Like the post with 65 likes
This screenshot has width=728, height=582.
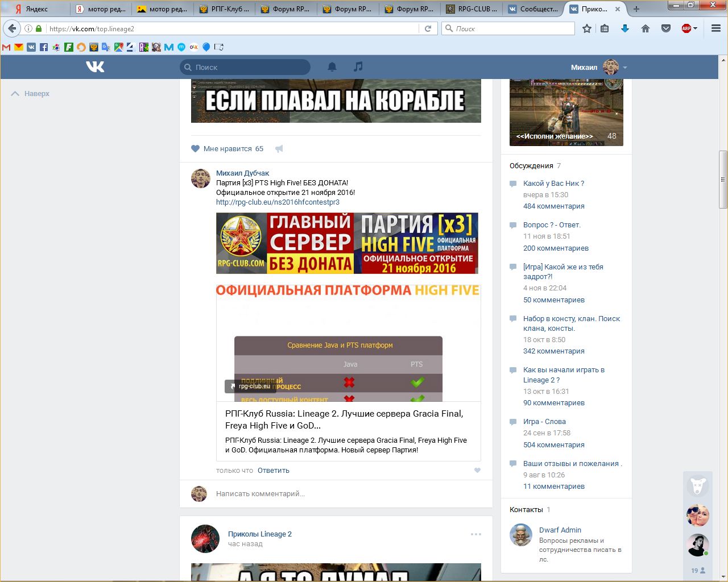point(227,149)
